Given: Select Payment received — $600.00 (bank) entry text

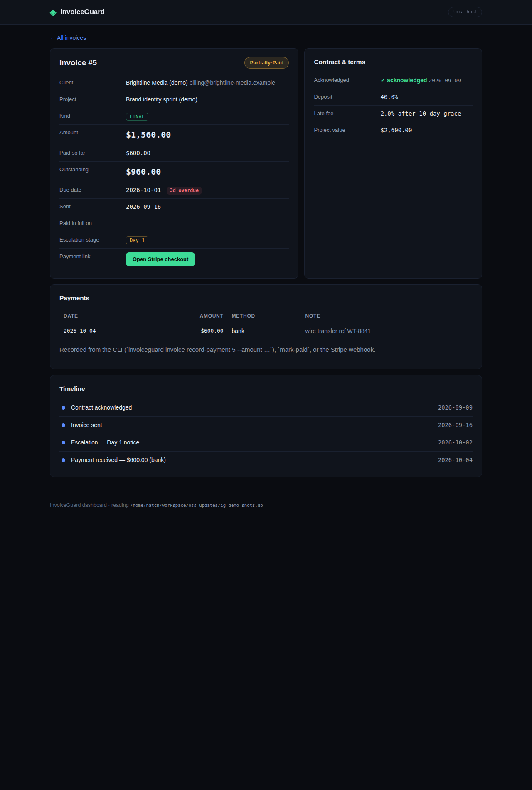Looking at the screenshot, I should tap(118, 460).
